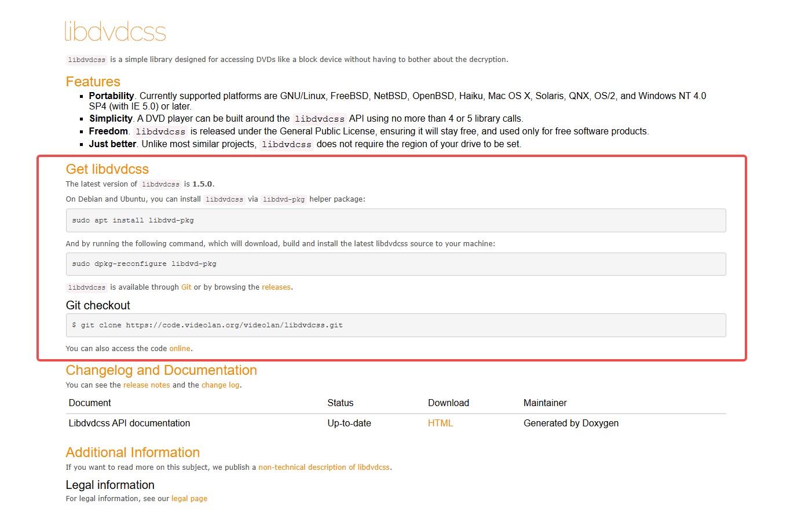812x526 pixels.
Task: Click the Features heading
Action: [93, 82]
